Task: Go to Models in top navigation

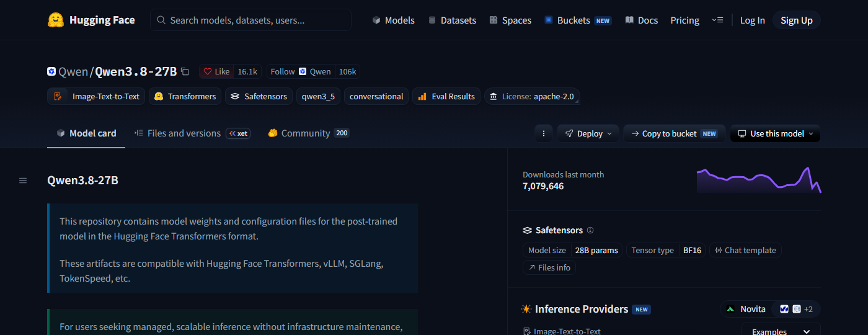Action: pos(393,20)
